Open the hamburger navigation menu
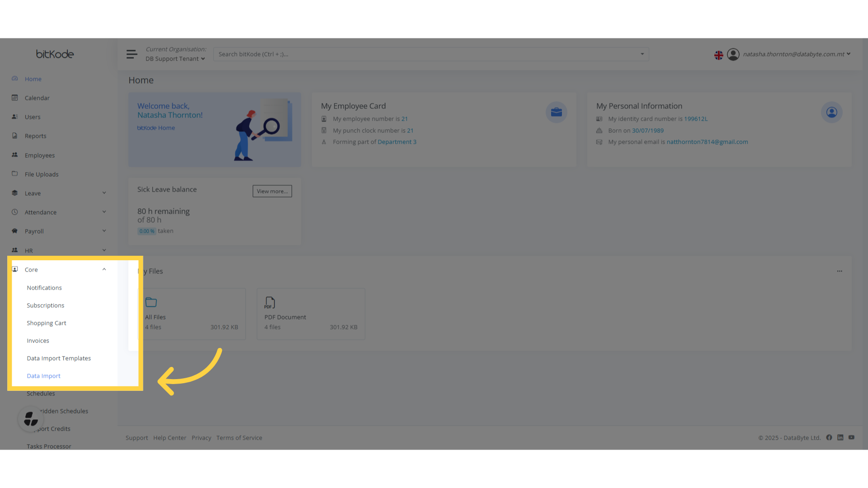Image resolution: width=868 pixels, height=488 pixels. click(x=132, y=54)
